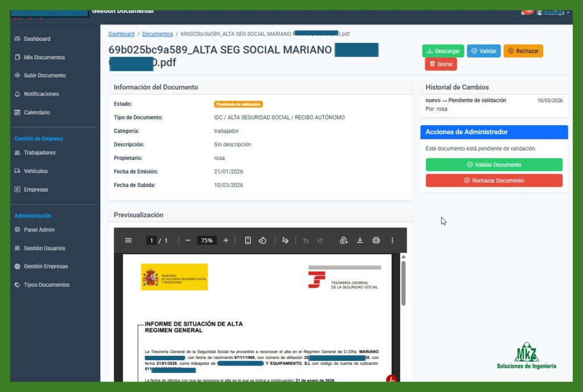583x392 pixels.
Task: Click the red Borrar button
Action: [441, 64]
